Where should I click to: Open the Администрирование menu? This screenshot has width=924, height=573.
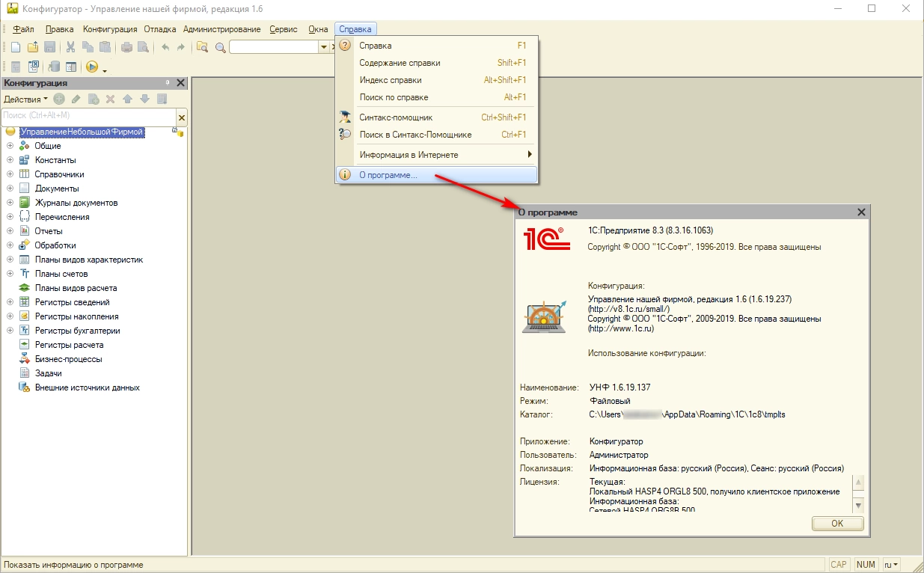[221, 29]
